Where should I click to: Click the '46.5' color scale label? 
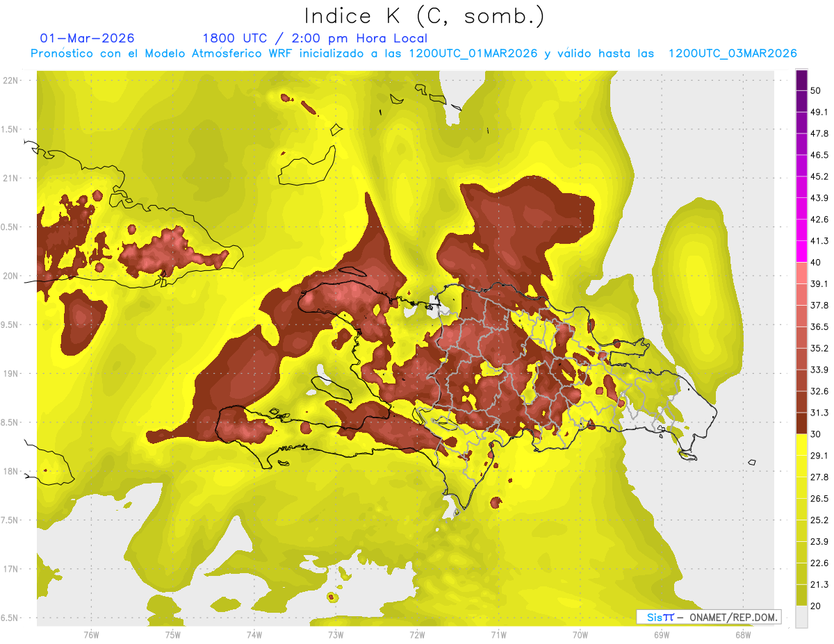pos(819,155)
